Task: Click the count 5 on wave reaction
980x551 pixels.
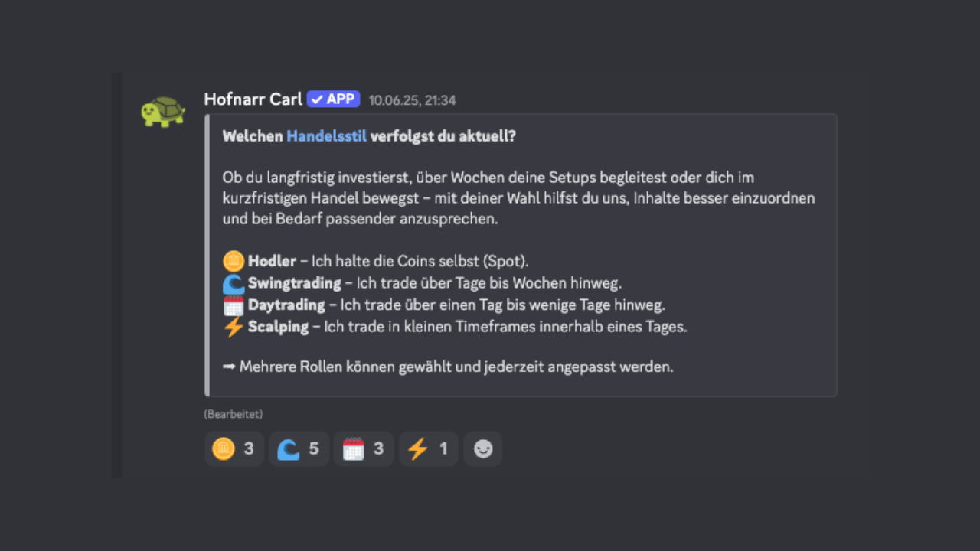Action: point(314,448)
